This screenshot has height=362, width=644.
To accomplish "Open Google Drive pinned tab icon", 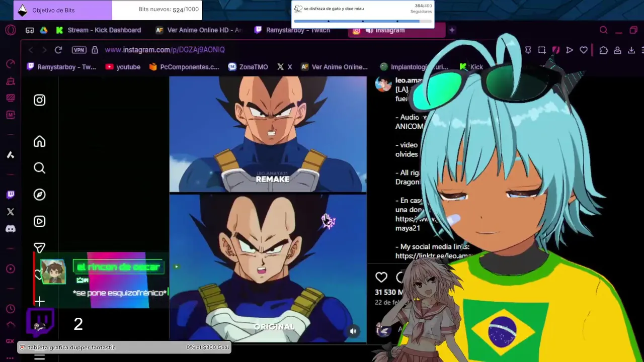I will coord(44,30).
